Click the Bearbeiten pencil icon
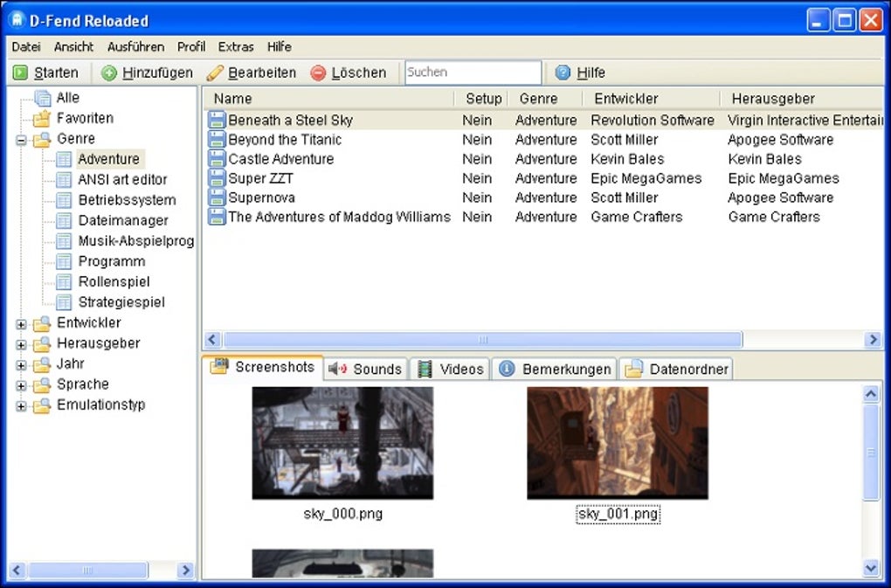 point(215,73)
